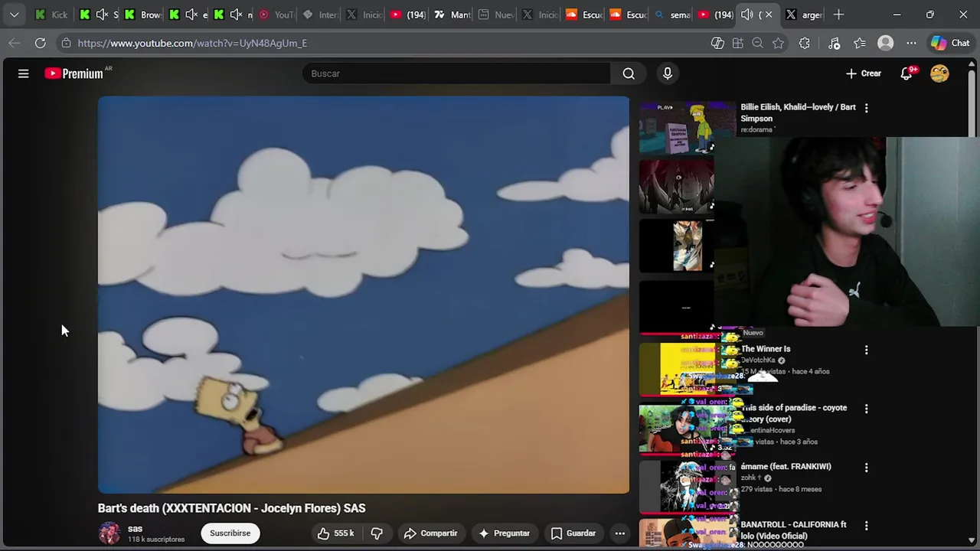Image resolution: width=980 pixels, height=551 pixels.
Task: Open YouTube account avatar menu
Action: coord(939,73)
